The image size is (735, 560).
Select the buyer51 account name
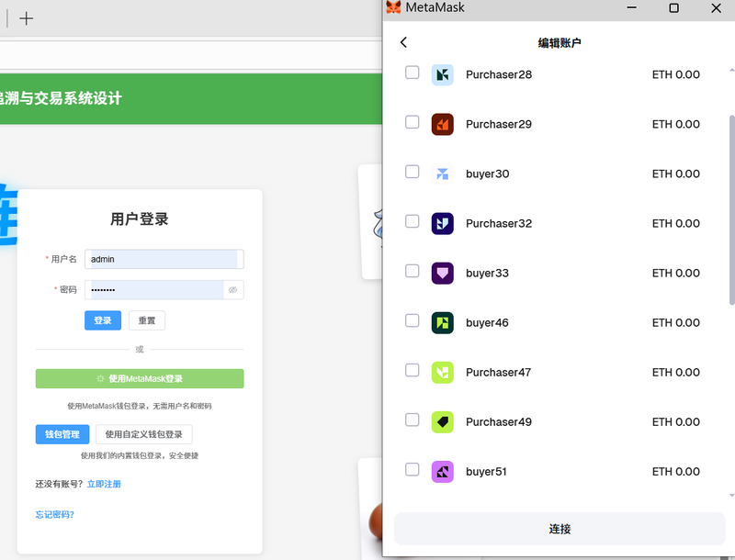(486, 472)
